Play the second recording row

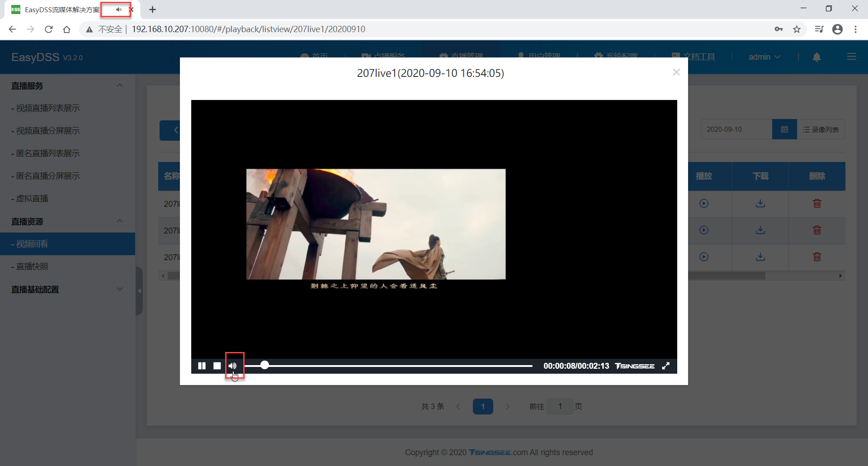tap(704, 230)
